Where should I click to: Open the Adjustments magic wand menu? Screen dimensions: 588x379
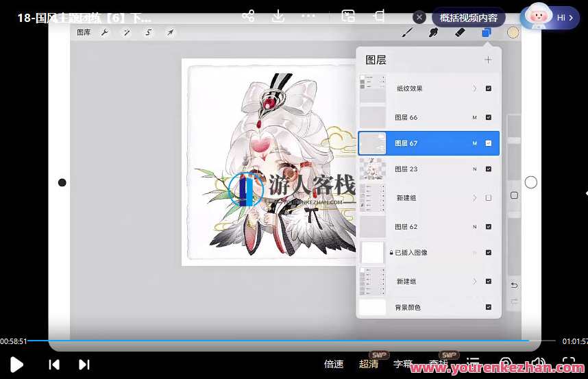tap(127, 33)
